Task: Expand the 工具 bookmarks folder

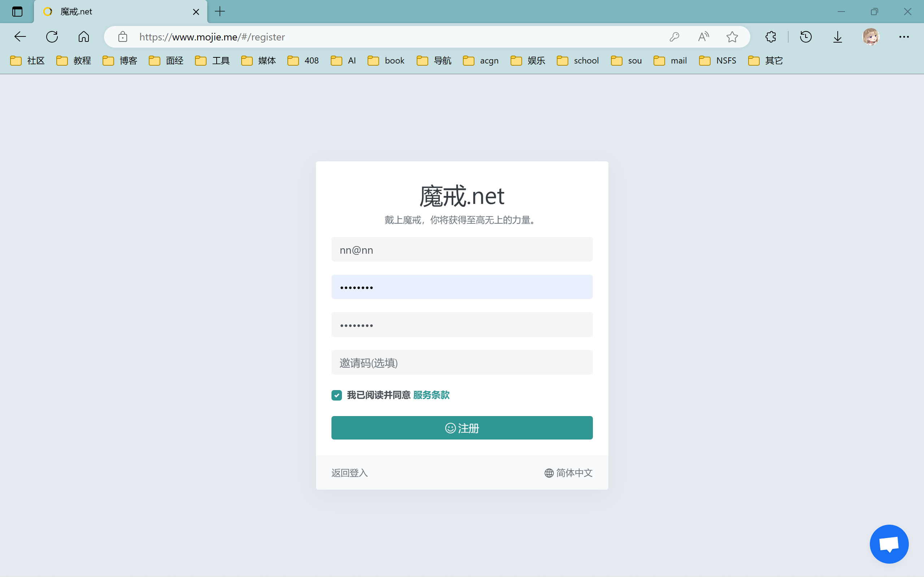Action: (x=212, y=61)
